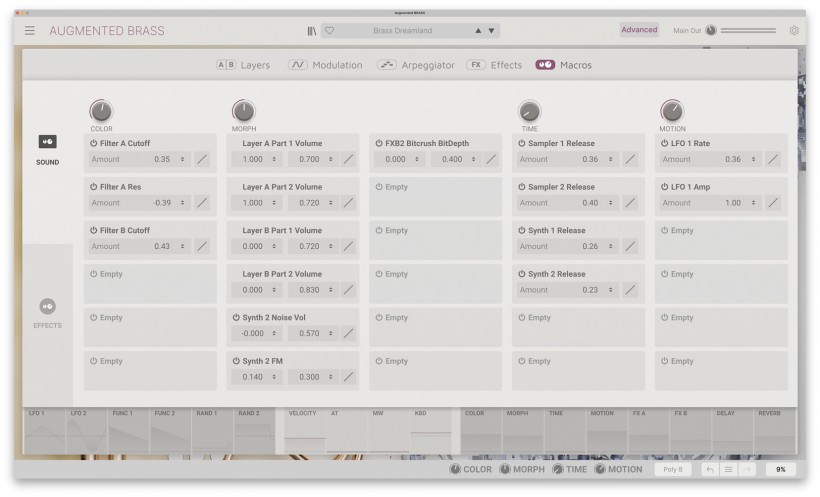Screen dimensions: 820x497
Task: Favorite the Brass Dreamland preset with the heart
Action: (x=329, y=31)
